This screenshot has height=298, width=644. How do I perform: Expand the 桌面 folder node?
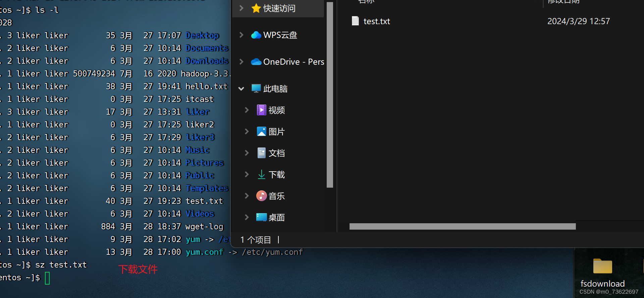tap(247, 217)
